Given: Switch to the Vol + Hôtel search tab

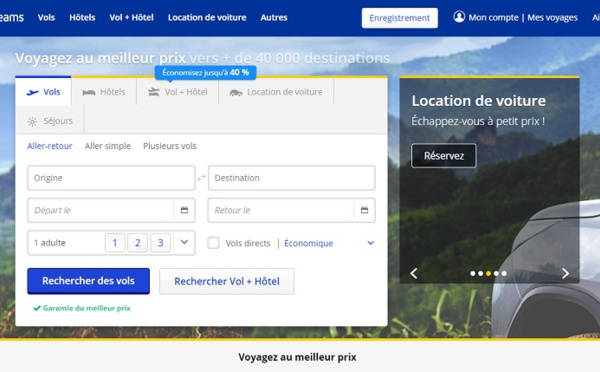Looking at the screenshot, I should coord(178,92).
